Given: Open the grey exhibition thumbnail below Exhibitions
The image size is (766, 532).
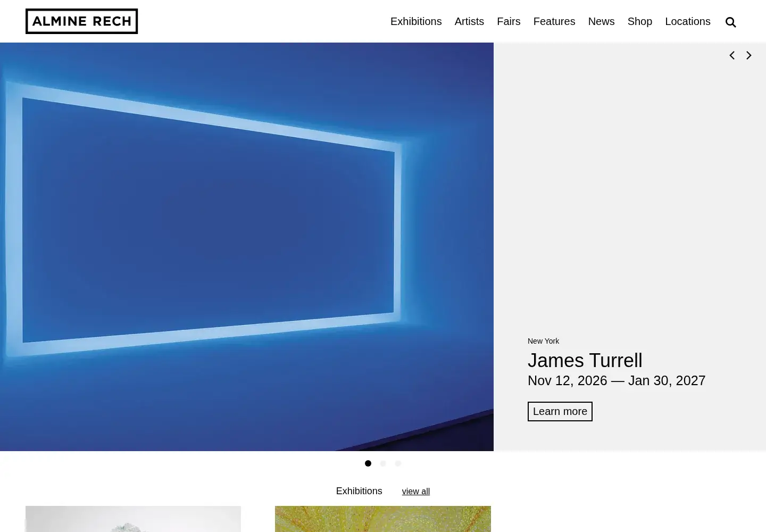Looking at the screenshot, I should 133,519.
